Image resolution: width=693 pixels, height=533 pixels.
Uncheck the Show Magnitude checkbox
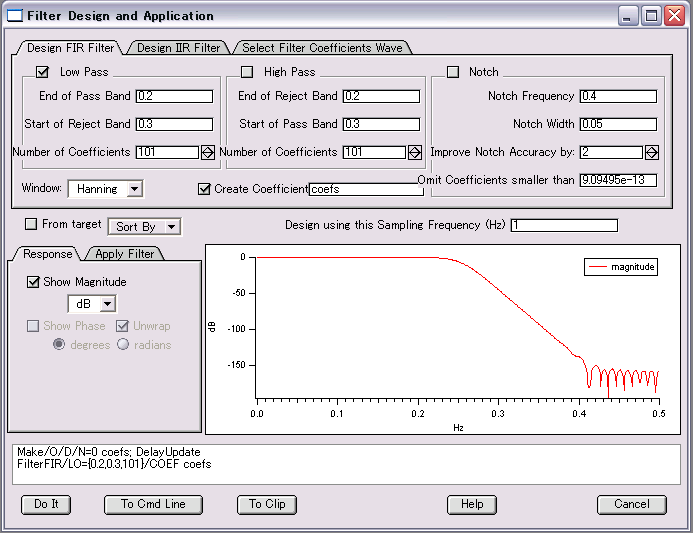33,282
